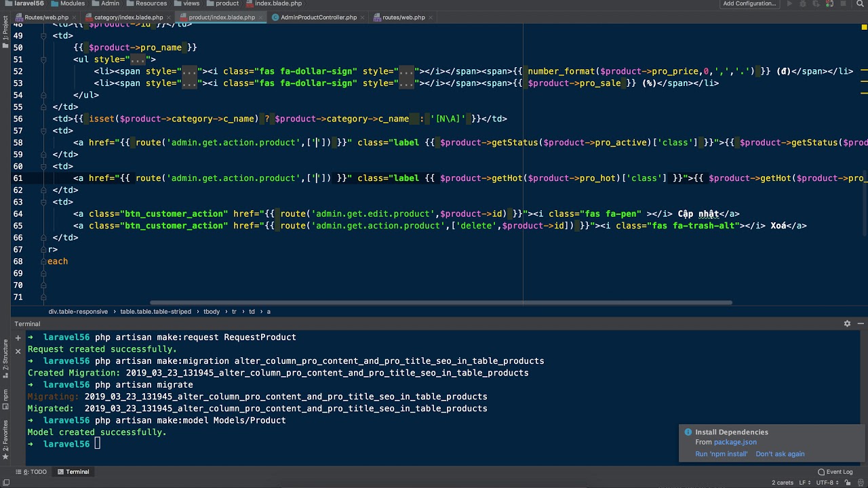Click views in navigation breadcrumb

(186, 4)
